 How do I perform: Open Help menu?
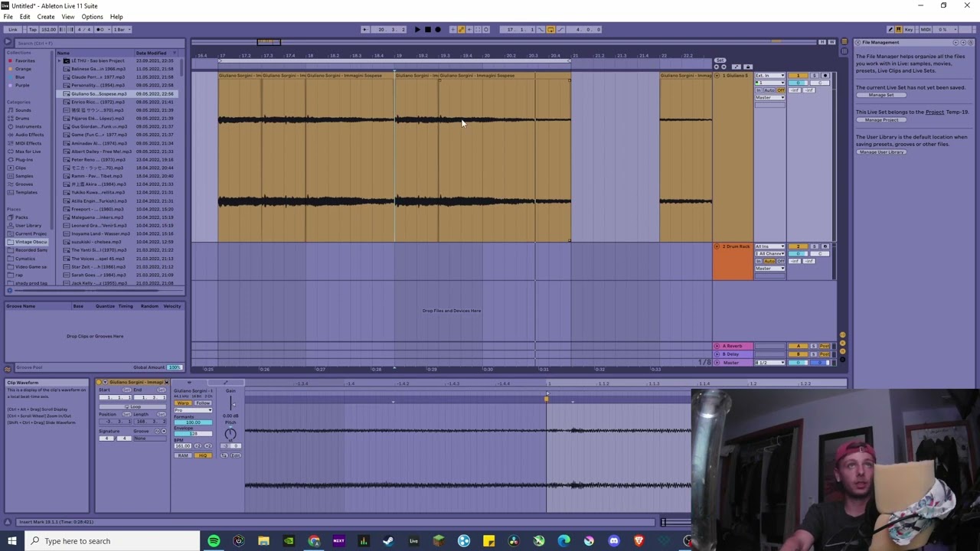click(116, 17)
